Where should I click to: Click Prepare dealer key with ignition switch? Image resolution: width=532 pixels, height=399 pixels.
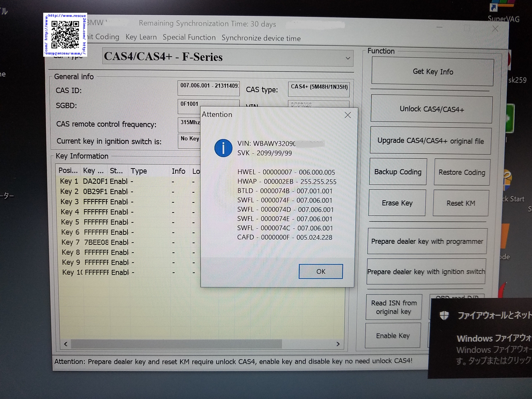tap(426, 272)
